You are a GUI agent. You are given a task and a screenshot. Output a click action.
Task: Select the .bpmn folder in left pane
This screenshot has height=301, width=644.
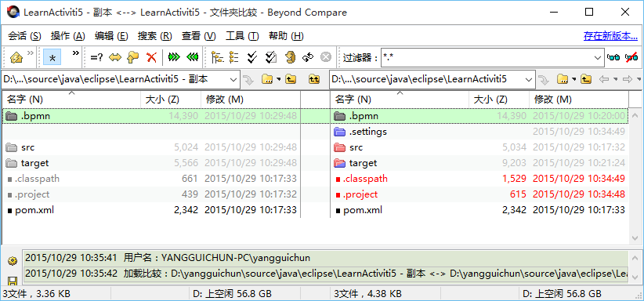tap(151, 116)
